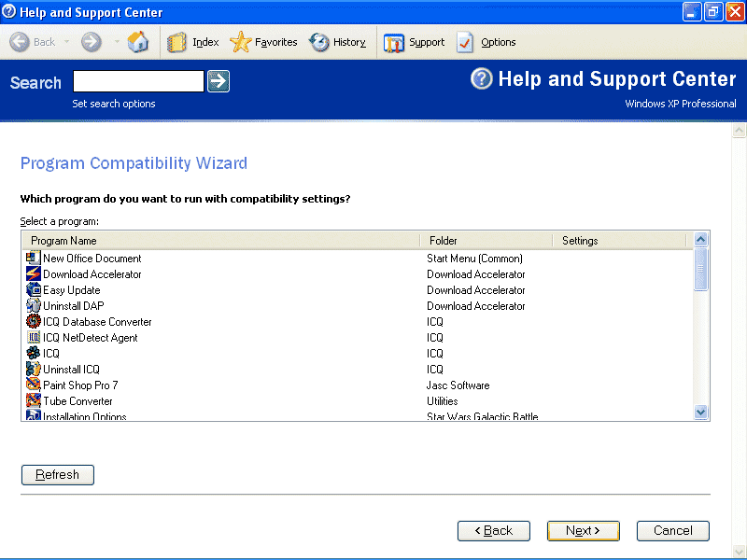Open the Support icon

click(395, 42)
